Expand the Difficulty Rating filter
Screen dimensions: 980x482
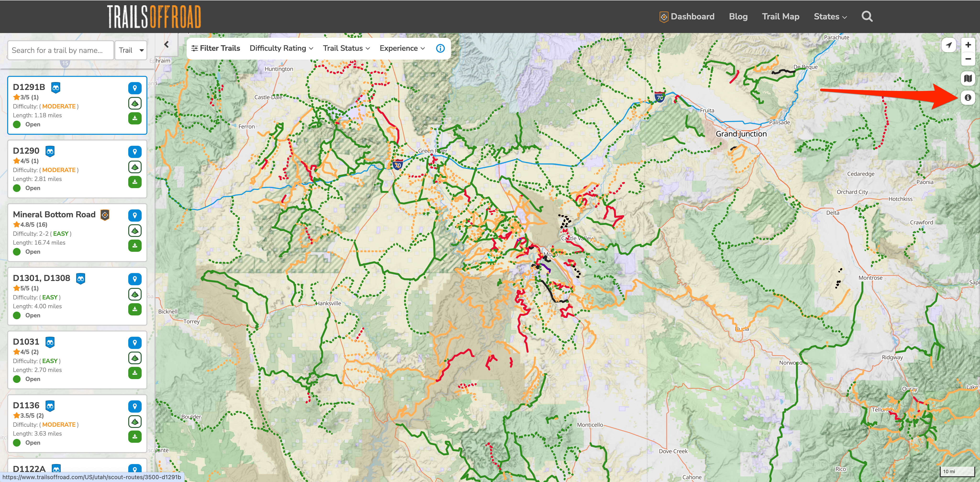pyautogui.click(x=281, y=48)
